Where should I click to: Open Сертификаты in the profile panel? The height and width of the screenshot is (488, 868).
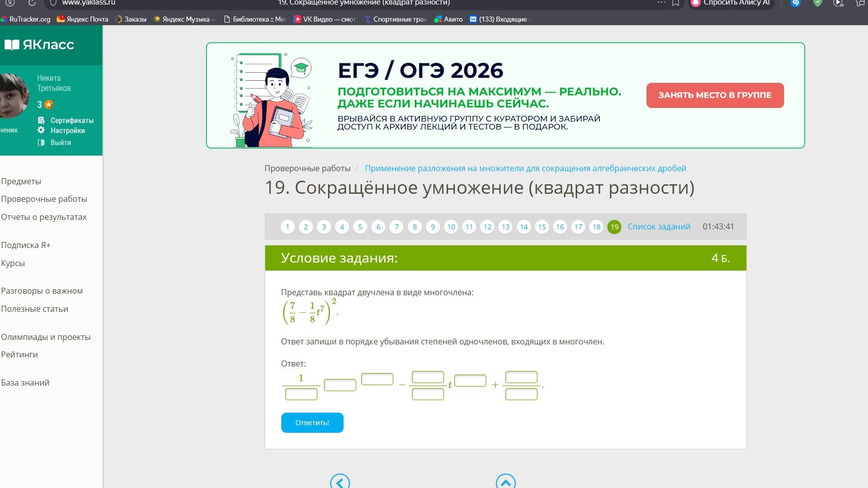click(66, 120)
